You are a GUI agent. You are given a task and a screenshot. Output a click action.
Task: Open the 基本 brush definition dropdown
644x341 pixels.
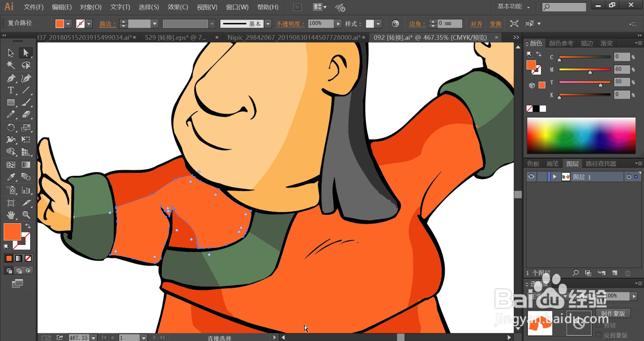coord(268,24)
